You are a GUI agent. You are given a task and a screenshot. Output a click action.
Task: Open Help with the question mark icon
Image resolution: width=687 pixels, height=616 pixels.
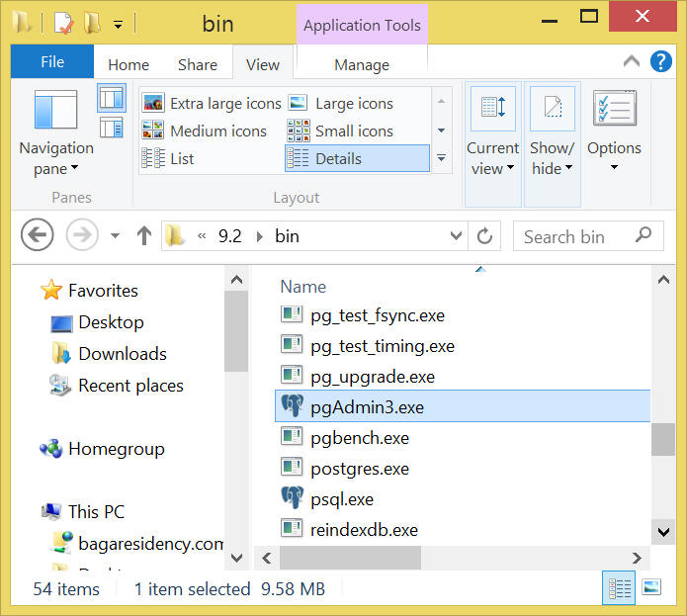(x=661, y=61)
